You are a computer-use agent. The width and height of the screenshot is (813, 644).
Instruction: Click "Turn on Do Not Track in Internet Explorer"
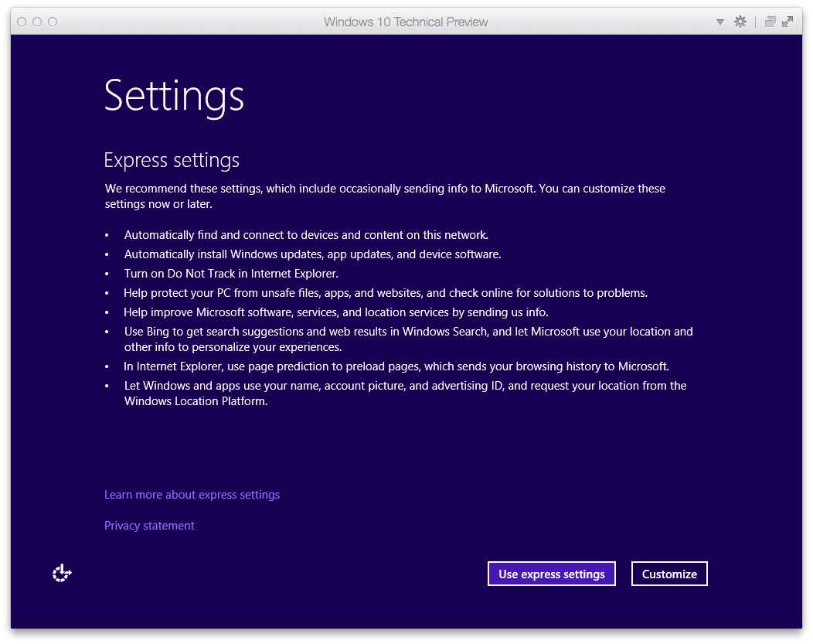pos(231,274)
